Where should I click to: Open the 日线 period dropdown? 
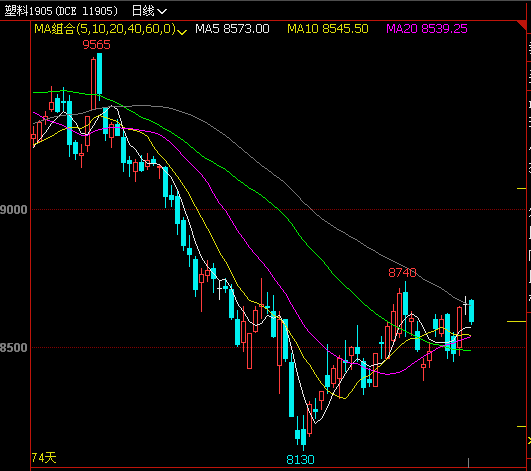(149, 11)
